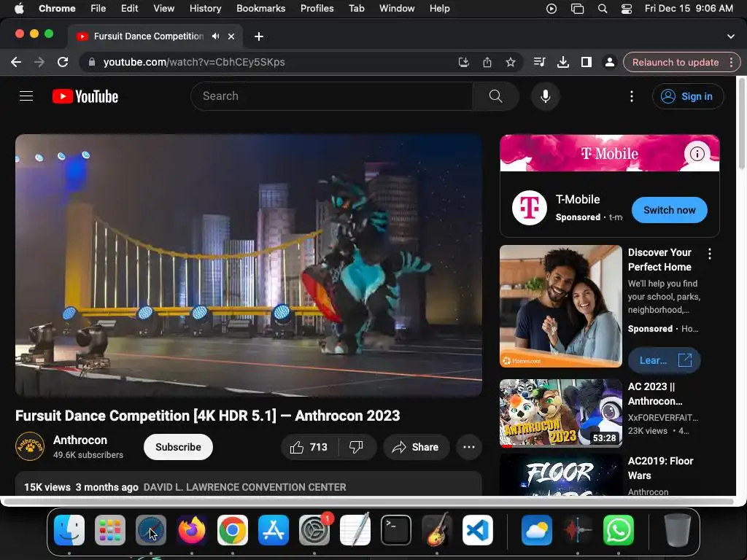Reload the page
The height and width of the screenshot is (560, 747).
[x=63, y=63]
